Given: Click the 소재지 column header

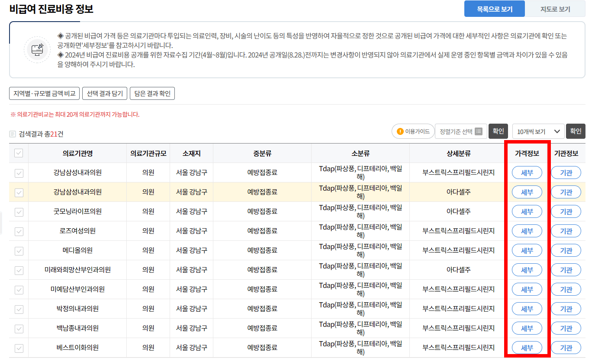Looking at the screenshot, I should [192, 153].
